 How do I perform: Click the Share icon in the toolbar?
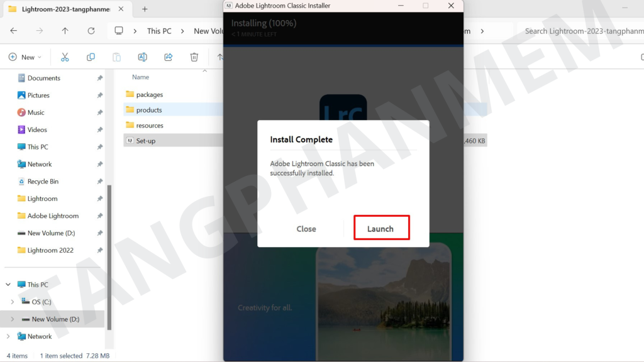(168, 57)
